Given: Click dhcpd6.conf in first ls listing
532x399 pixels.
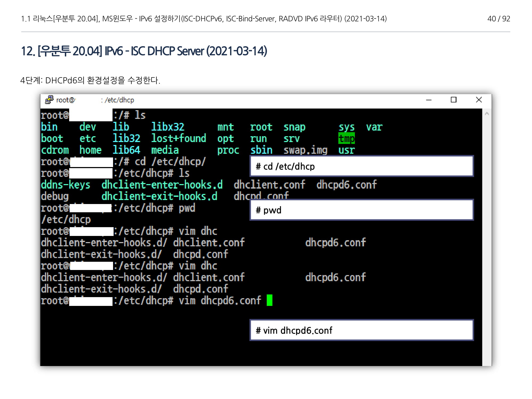Looking at the screenshot, I should point(346,185).
